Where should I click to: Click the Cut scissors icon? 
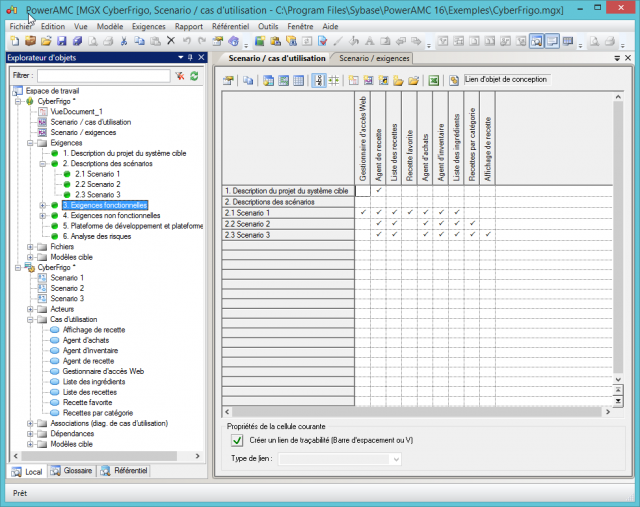[x=124, y=41]
